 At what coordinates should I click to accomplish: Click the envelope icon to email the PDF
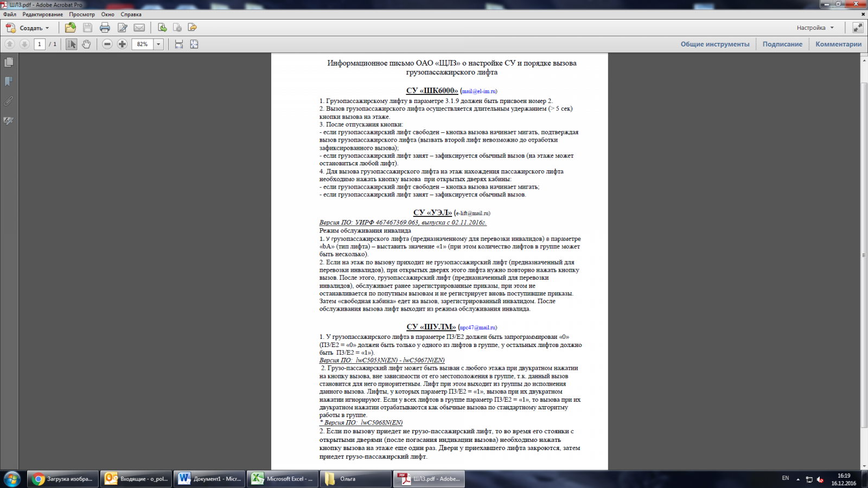point(139,28)
